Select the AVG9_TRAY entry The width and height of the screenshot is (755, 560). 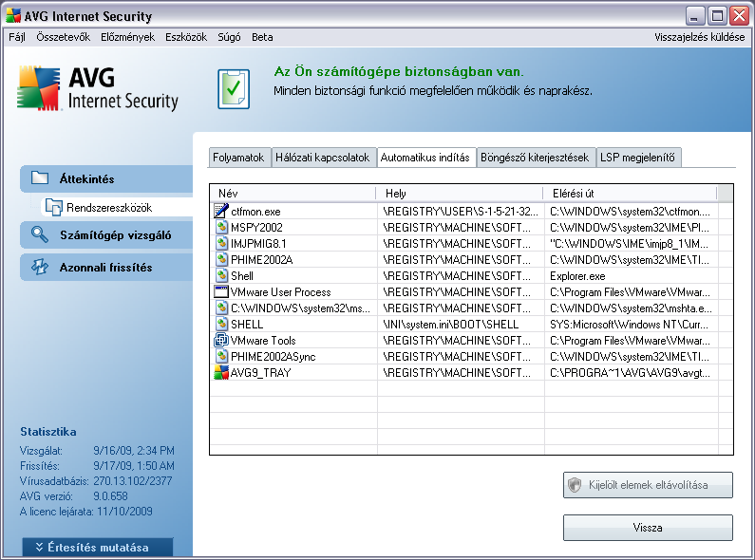260,372
